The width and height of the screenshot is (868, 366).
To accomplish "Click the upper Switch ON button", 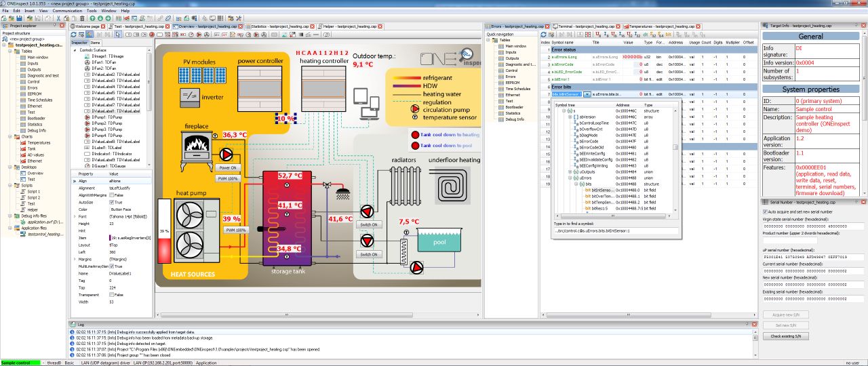I will [369, 224].
